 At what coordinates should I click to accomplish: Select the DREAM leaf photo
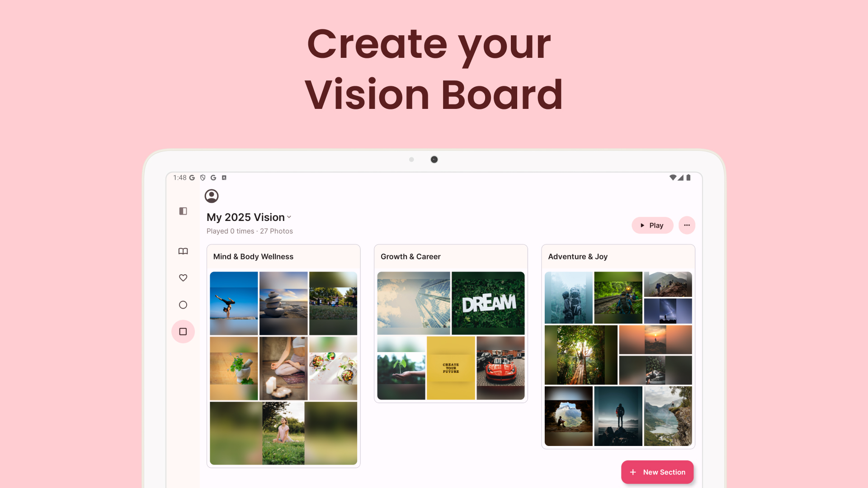[488, 303]
